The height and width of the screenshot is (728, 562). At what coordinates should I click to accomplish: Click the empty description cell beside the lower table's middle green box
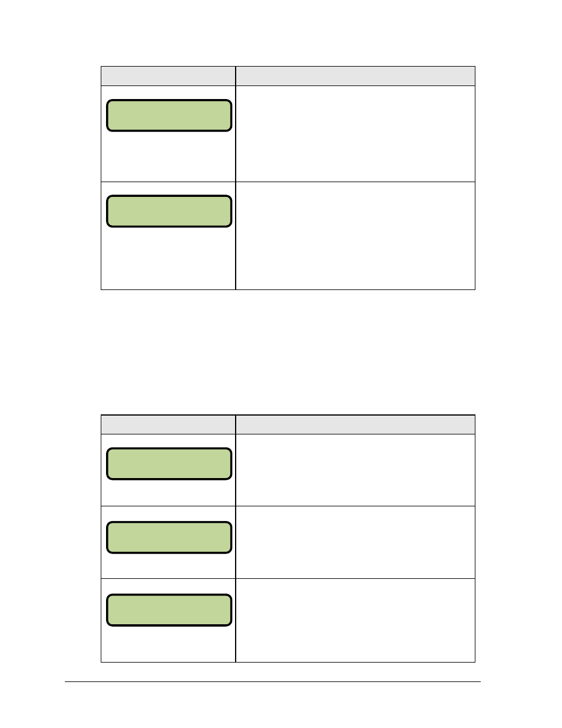point(355,542)
